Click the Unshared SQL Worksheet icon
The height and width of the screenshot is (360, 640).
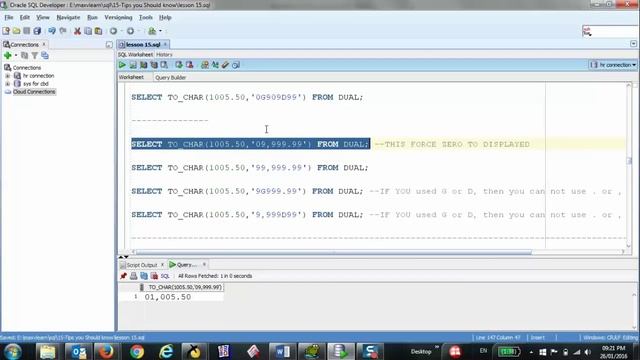click(x=204, y=65)
